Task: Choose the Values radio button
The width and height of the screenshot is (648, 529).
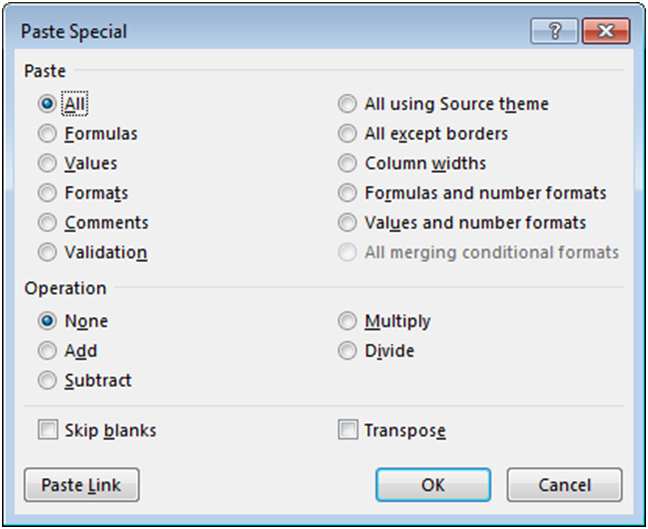Action: coord(46,163)
